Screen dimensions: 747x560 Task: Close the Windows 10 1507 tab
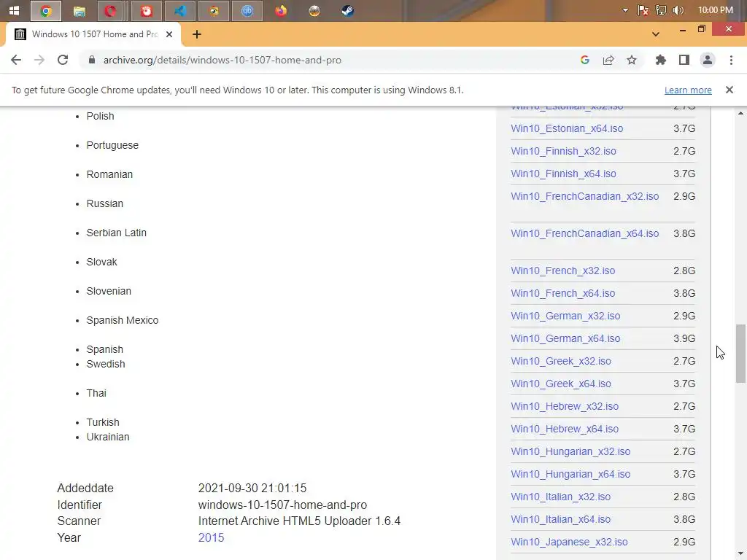tap(169, 34)
